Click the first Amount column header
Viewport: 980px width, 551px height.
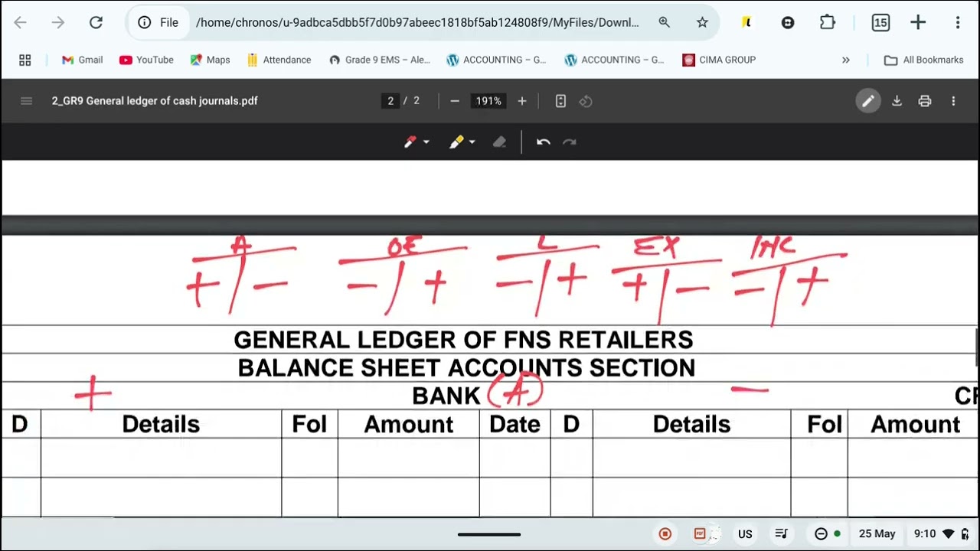coord(408,425)
